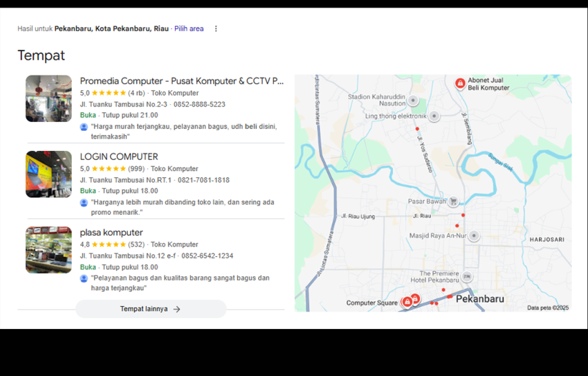Viewport: 588px width, 376px height.
Task: Open plasa komputer store photo
Action: click(48, 250)
